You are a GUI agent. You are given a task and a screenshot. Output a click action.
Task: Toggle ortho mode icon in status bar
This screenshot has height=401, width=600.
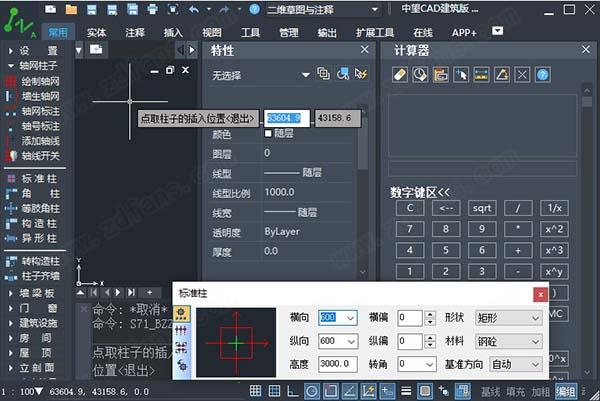point(293,391)
